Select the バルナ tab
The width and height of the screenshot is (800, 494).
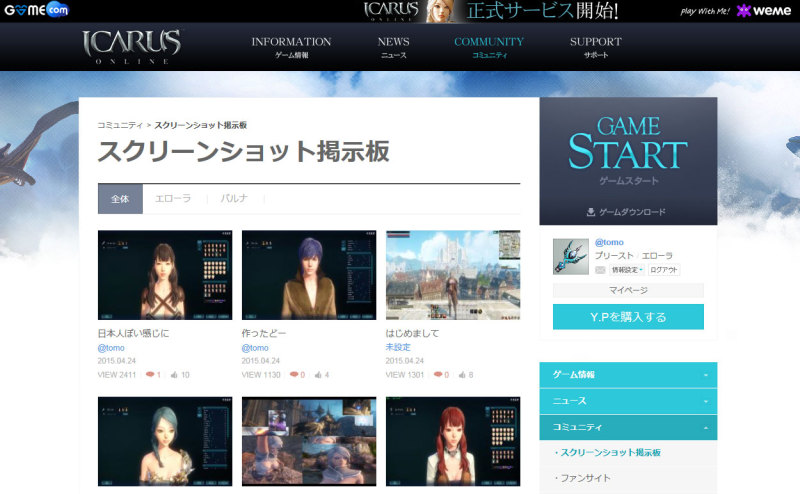tap(234, 199)
